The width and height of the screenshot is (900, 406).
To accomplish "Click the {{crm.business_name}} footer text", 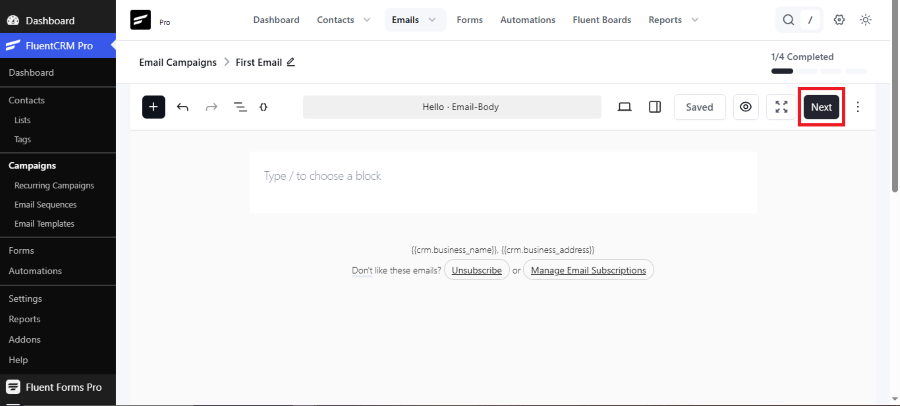I will point(454,250).
